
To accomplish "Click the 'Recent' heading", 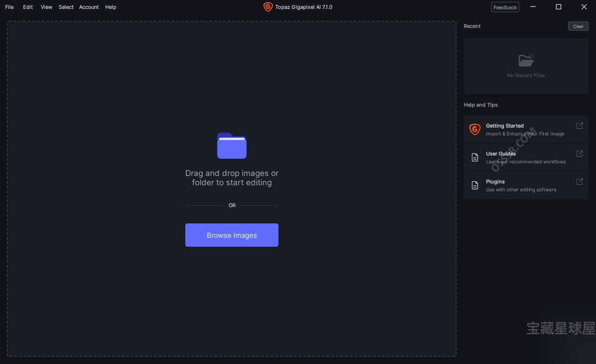I will (472, 26).
